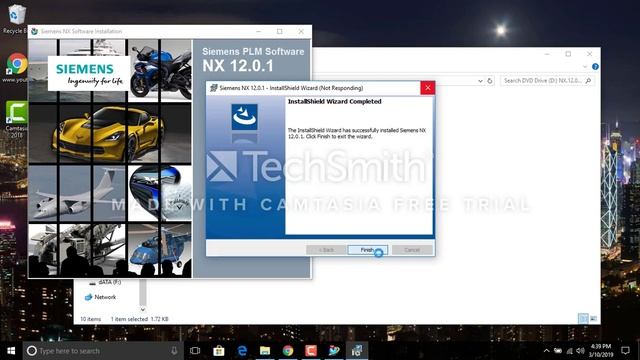Click the Cortana circle icon in the taskbar
The image size is (640, 360).
point(32,351)
